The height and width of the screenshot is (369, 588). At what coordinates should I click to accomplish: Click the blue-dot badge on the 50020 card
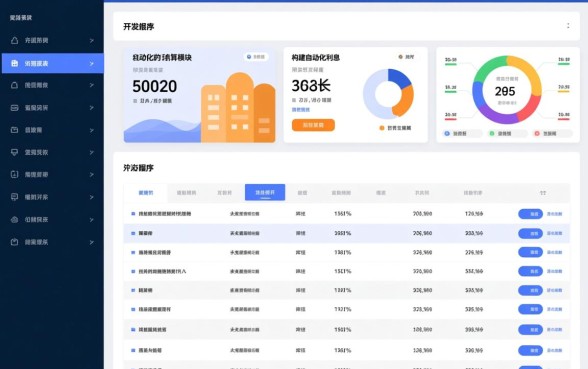coord(256,57)
